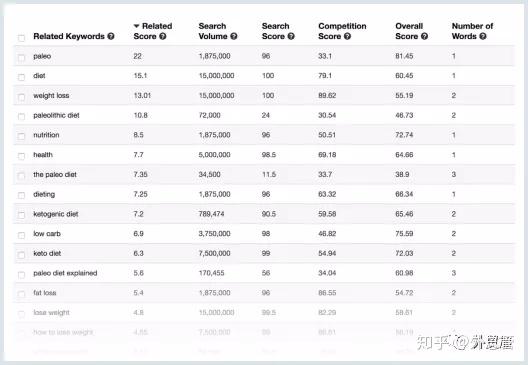Toggle the select-all checkbox in header

(21, 38)
